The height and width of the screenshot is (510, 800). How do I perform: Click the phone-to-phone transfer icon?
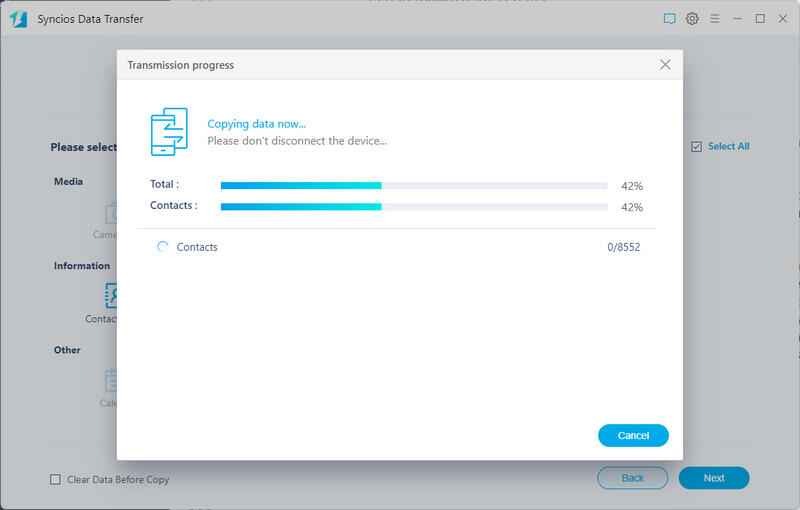coord(169,132)
